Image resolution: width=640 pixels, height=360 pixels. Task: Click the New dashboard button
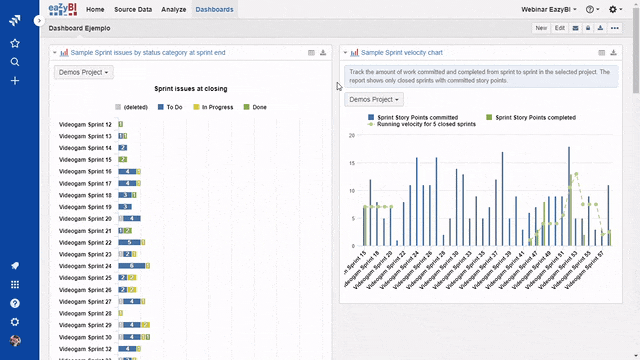tap(541, 28)
